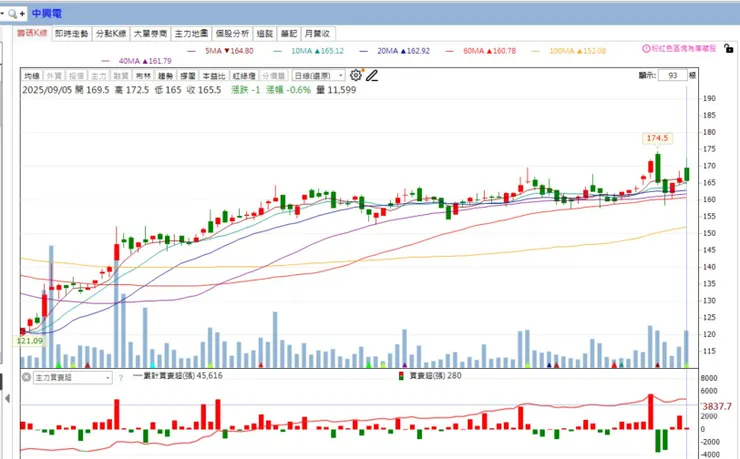Click the 2025/09/05 date readout

coord(47,90)
